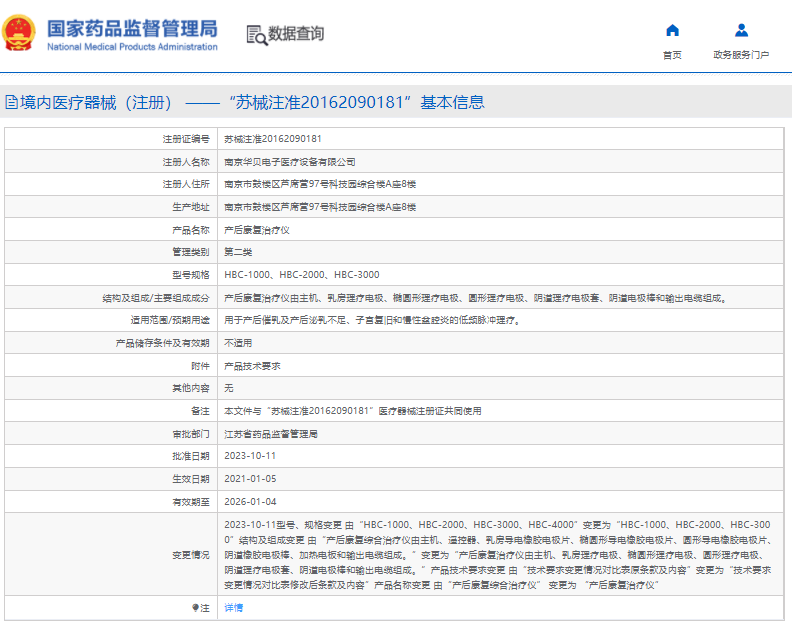Click the 结构及组成 description value

point(475,298)
